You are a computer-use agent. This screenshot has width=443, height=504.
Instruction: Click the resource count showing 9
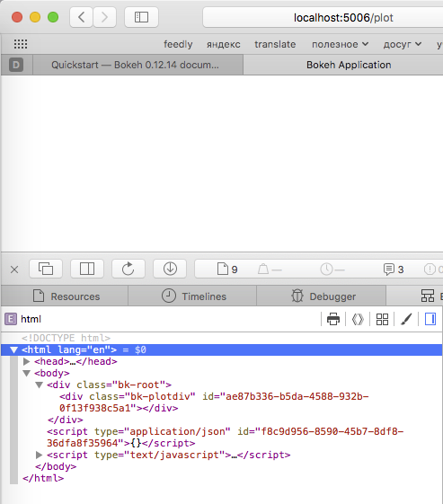(x=227, y=269)
